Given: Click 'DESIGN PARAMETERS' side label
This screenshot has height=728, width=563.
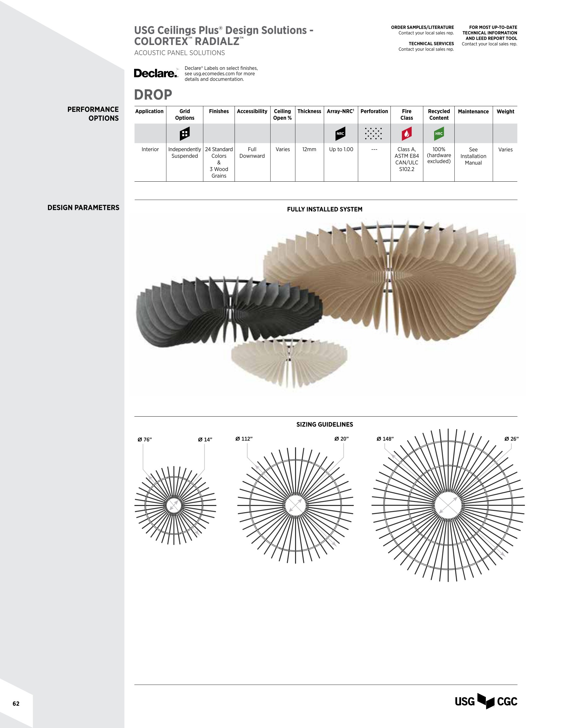Looking at the screenshot, I should click(x=83, y=208).
